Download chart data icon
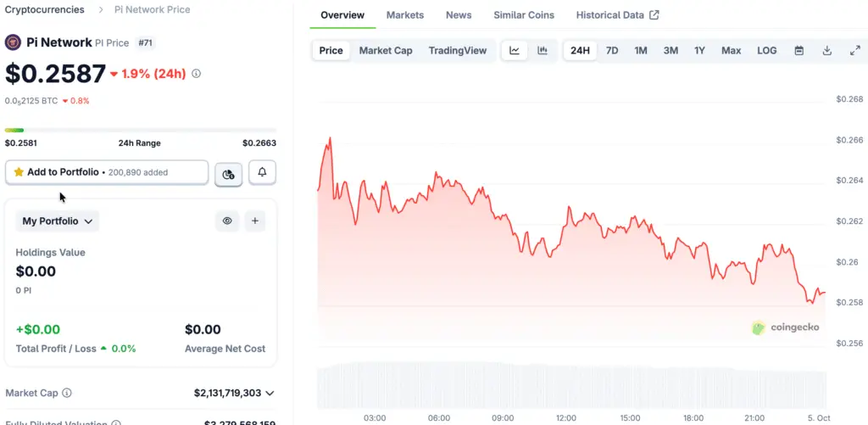Viewport: 868px width, 425px height. [826, 51]
